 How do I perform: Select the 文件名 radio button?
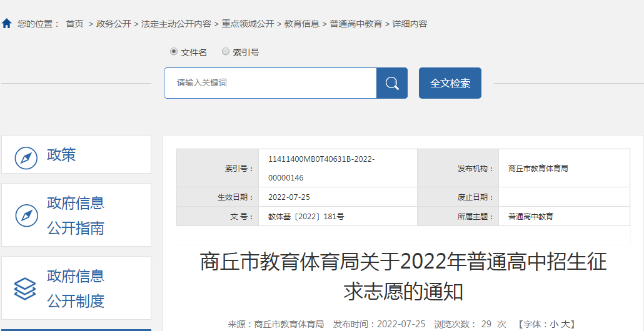(x=174, y=52)
